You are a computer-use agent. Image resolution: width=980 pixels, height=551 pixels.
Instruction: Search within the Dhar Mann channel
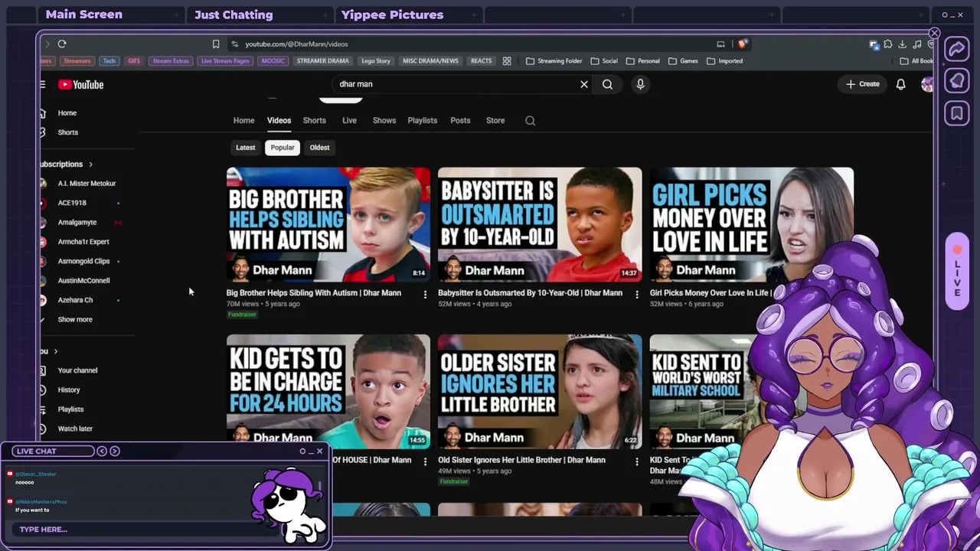tap(530, 120)
